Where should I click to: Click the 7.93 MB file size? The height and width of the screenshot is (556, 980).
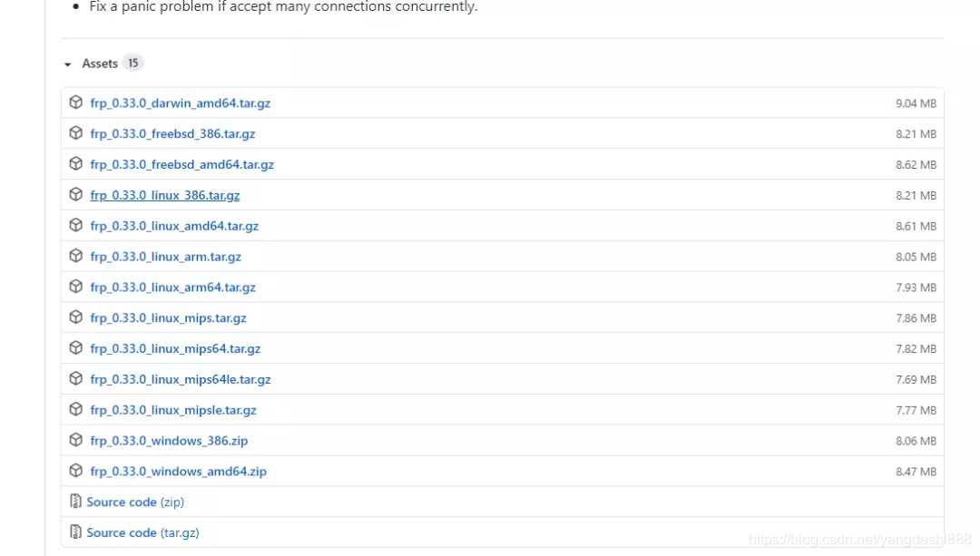coord(916,287)
